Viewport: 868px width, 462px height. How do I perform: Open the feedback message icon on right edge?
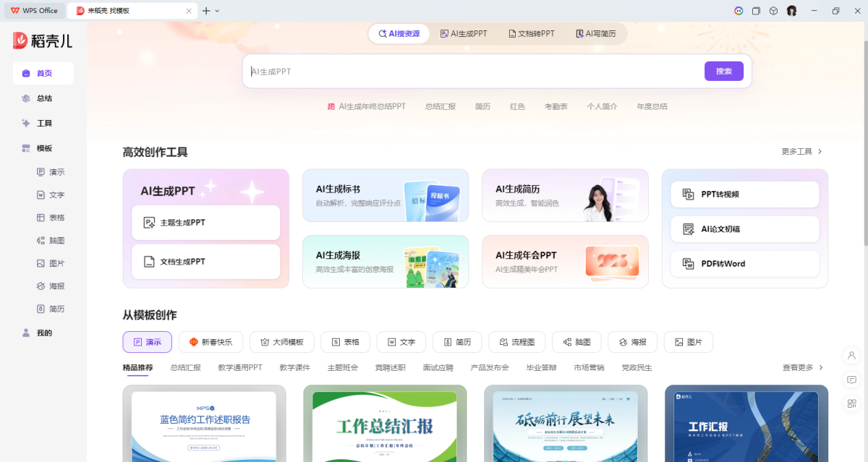(851, 380)
